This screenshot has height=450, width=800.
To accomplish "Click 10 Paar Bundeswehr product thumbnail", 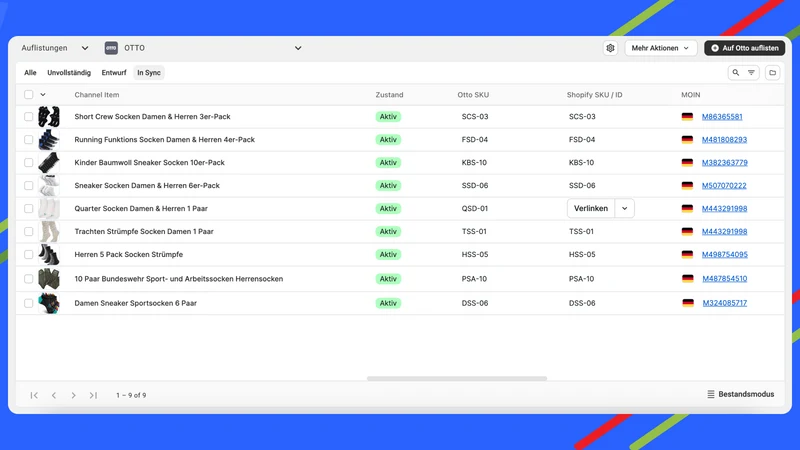I will [x=48, y=279].
